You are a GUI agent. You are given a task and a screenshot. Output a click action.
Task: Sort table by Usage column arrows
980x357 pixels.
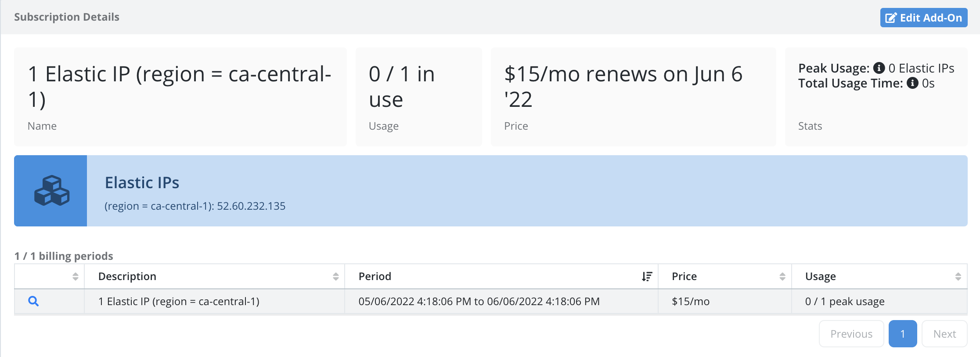click(958, 276)
